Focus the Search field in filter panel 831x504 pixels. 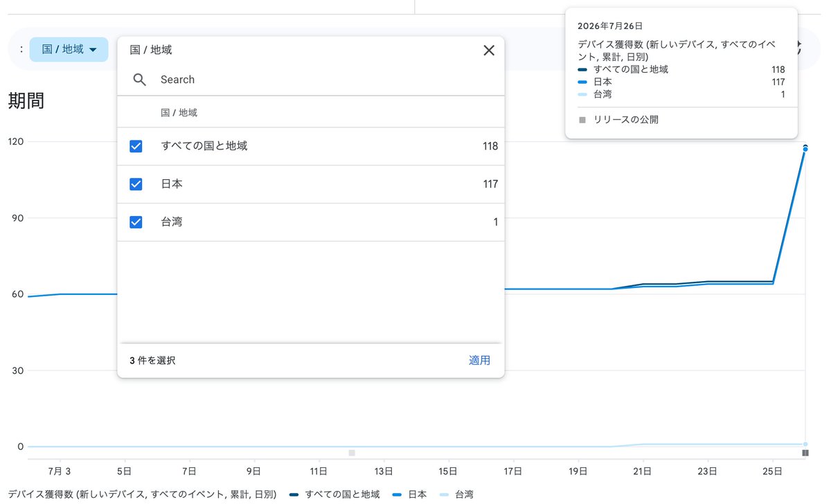point(311,80)
